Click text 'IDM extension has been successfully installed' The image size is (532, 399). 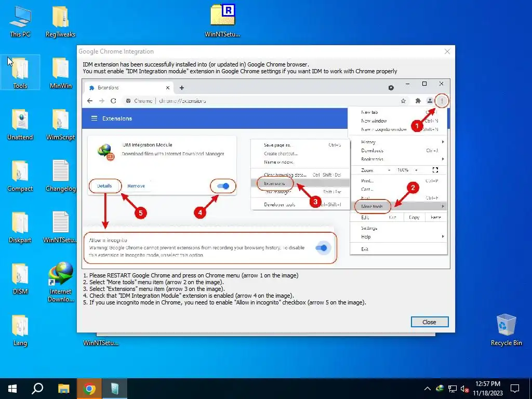196,64
